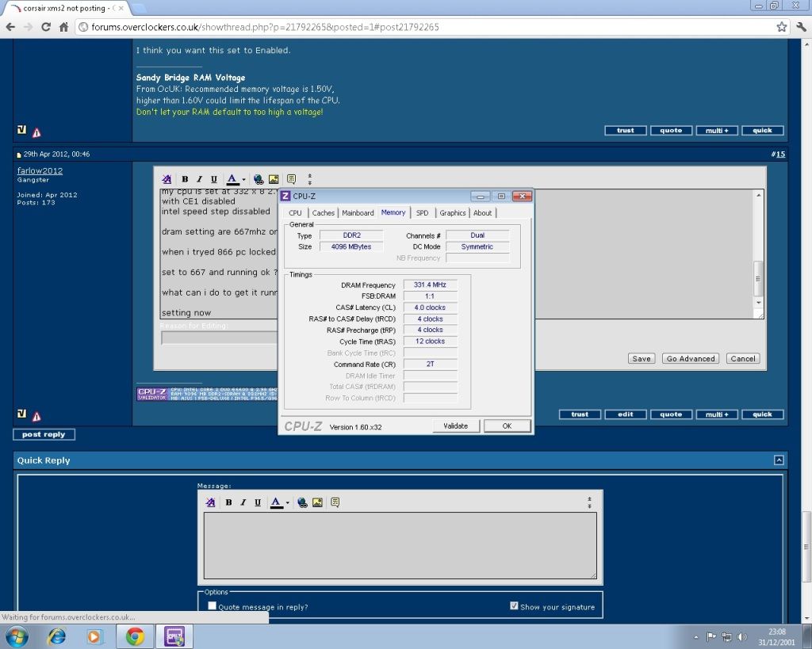Open the Action Center flag in the tray
Image resolution: width=812 pixels, height=649 pixels.
coord(711,636)
